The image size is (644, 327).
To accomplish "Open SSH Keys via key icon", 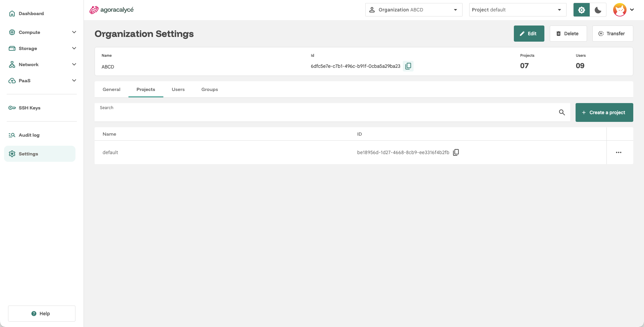I will tap(12, 108).
